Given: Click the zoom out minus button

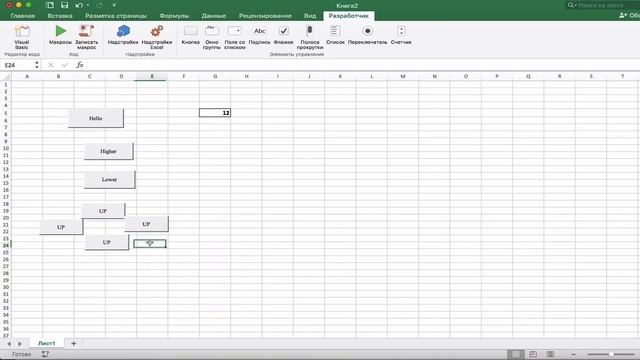Looking at the screenshot, I should pyautogui.click(x=573, y=354).
